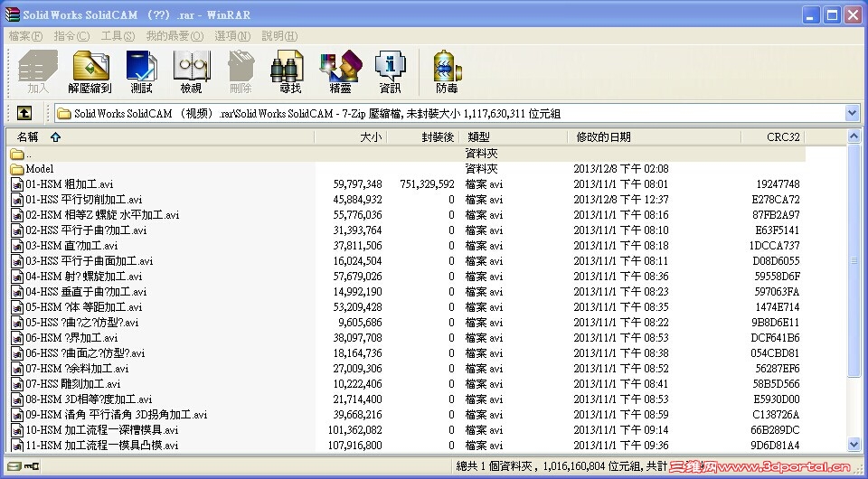Viewport: 868px width, 479px height.
Task: Click the address bar path text field
Action: pyautogui.click(x=451, y=113)
